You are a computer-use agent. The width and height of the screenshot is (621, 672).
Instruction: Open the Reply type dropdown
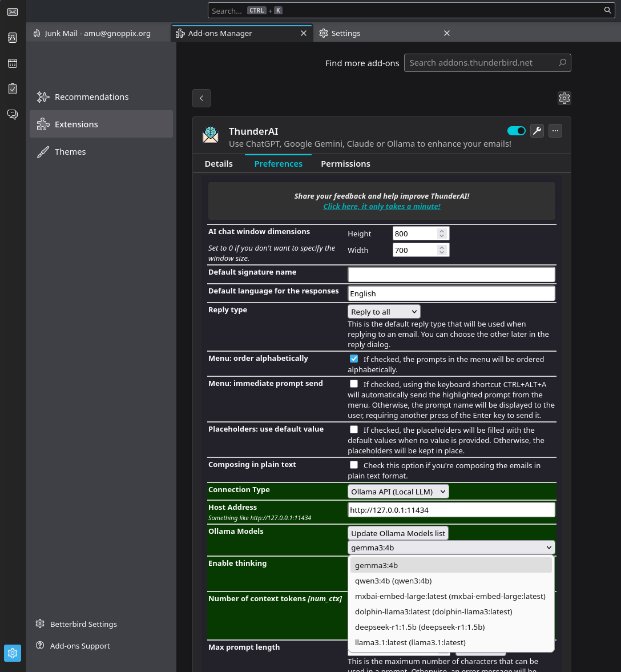tap(384, 312)
